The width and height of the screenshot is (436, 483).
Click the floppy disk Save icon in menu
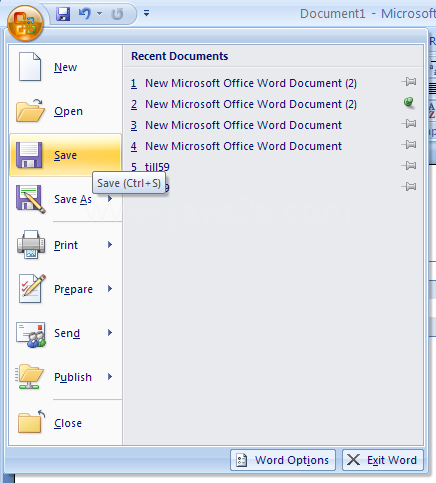pos(29,155)
